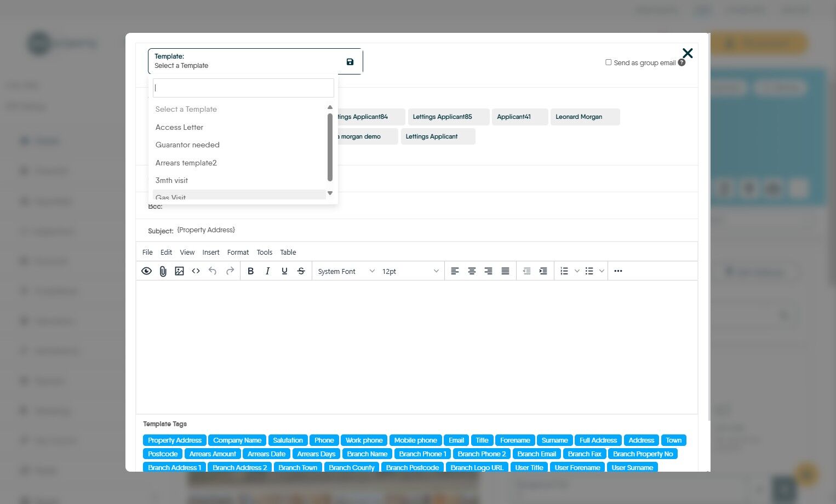Insert the Forename template tag
The width and height of the screenshot is (836, 504).
coord(515,440)
